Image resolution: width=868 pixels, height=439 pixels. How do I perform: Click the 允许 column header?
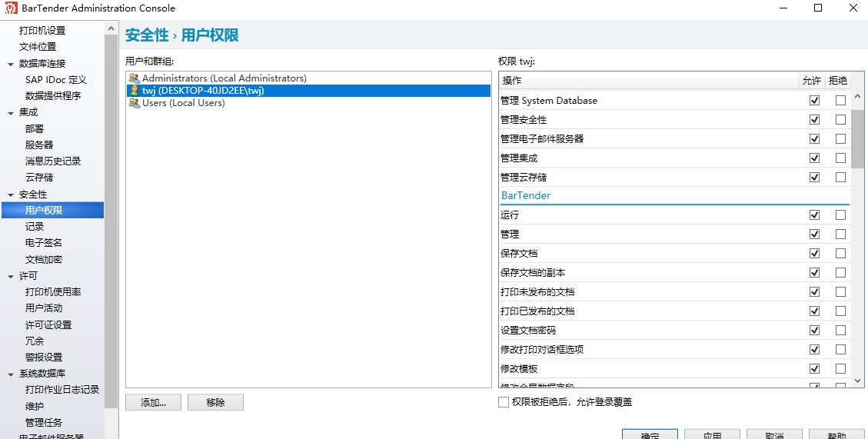[812, 81]
